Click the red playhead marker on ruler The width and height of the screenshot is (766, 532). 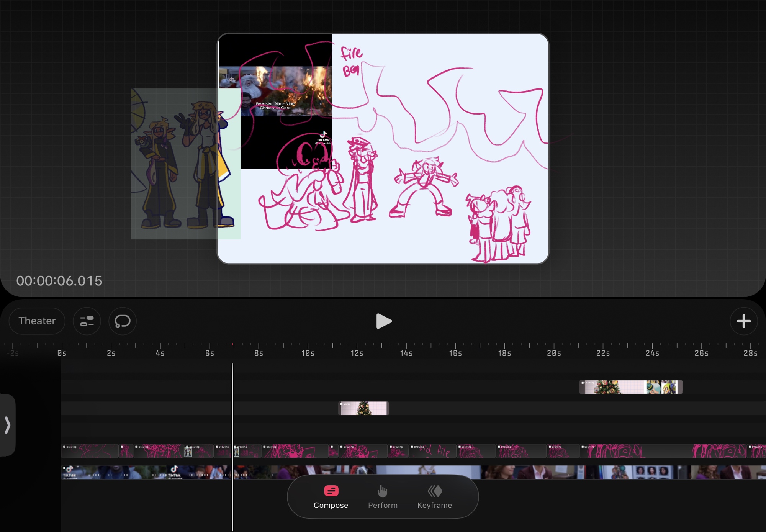coord(232,345)
